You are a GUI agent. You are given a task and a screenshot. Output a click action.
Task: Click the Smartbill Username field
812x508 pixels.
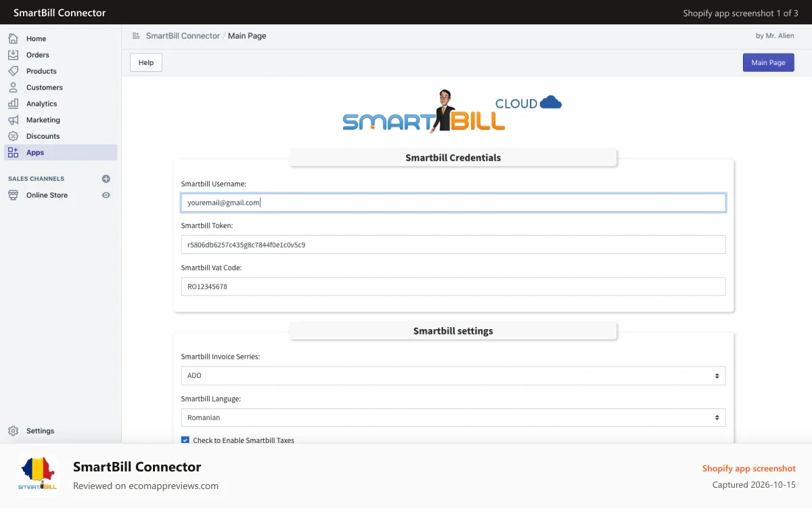(453, 203)
